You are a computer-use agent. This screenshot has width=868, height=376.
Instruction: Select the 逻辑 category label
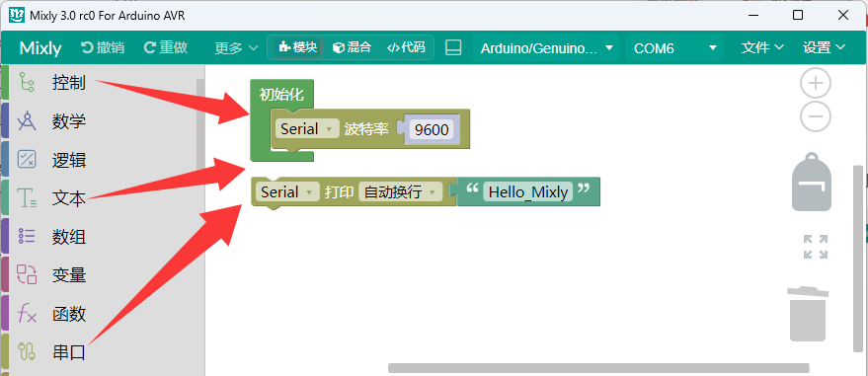point(69,160)
